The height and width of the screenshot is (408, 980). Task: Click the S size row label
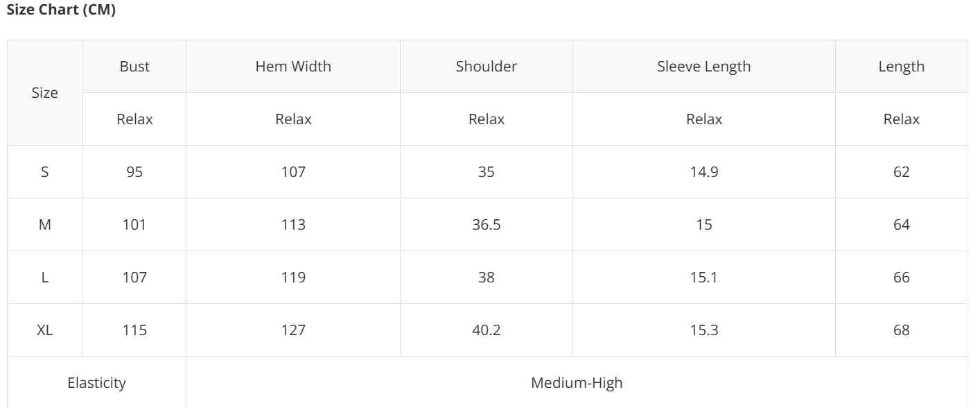point(45,172)
